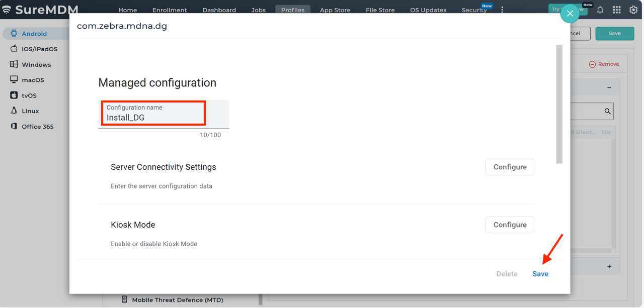Expand the section with plus sign
Screen dimensions: 644x308
click(x=609, y=266)
